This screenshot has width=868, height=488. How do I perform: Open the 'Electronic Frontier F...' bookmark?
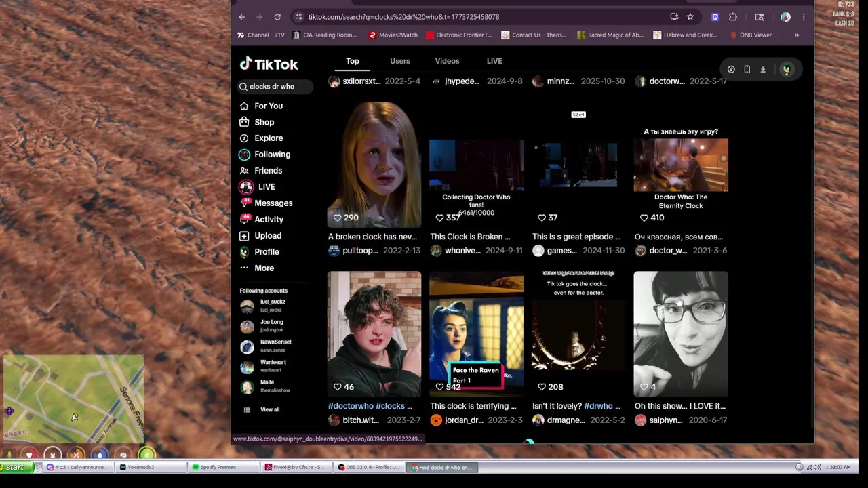tap(459, 35)
